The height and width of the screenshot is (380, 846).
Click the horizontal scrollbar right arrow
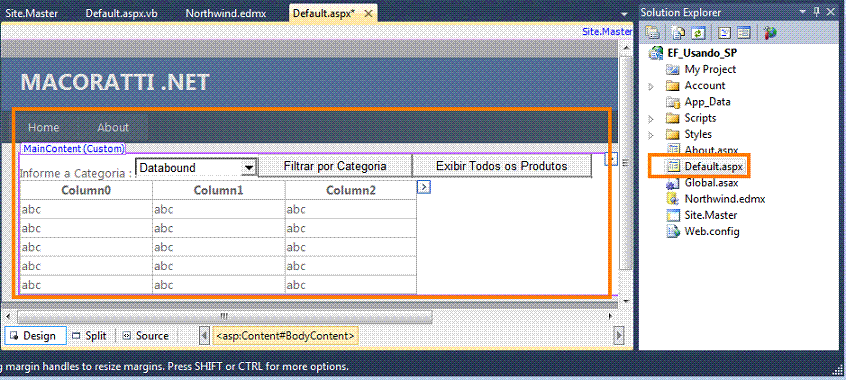pyautogui.click(x=610, y=316)
